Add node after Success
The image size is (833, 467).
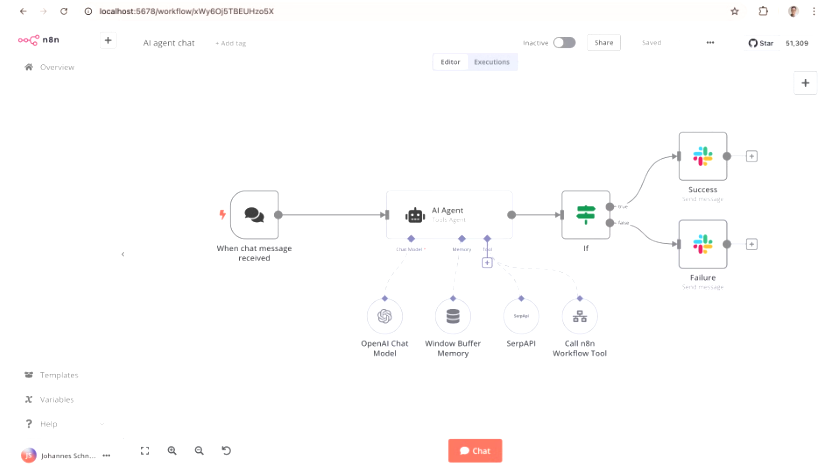(x=752, y=156)
